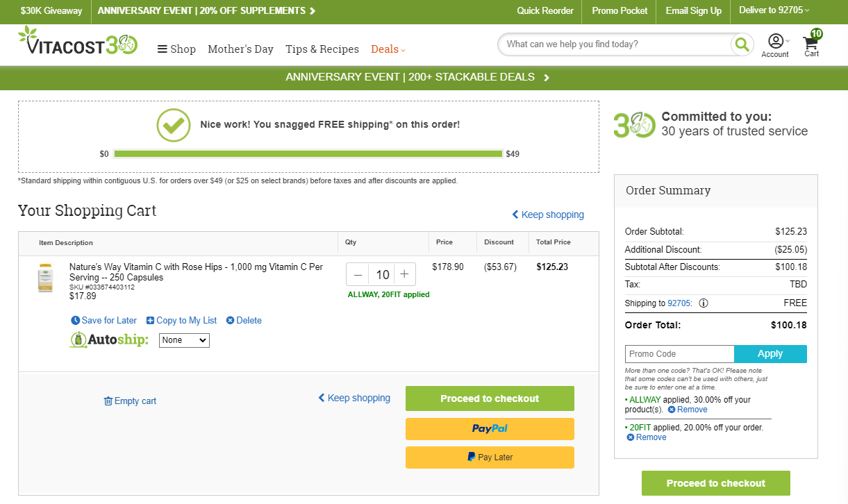The width and height of the screenshot is (848, 504).
Task: Open Anniversary Event 20% off supplements banner
Action: coord(207,10)
